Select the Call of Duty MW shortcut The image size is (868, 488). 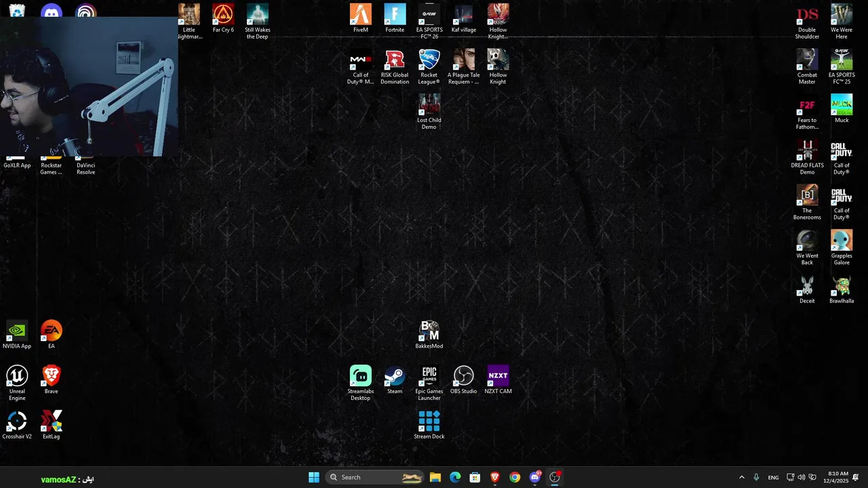pos(361,67)
